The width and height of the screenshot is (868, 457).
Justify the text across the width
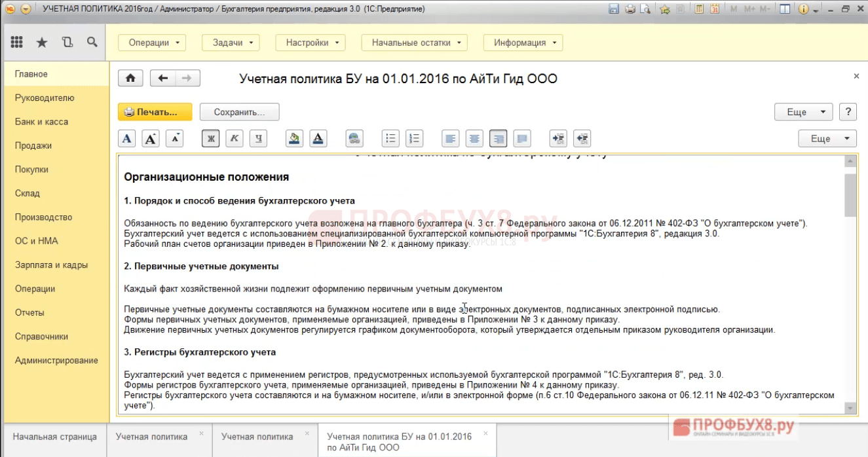(x=522, y=138)
